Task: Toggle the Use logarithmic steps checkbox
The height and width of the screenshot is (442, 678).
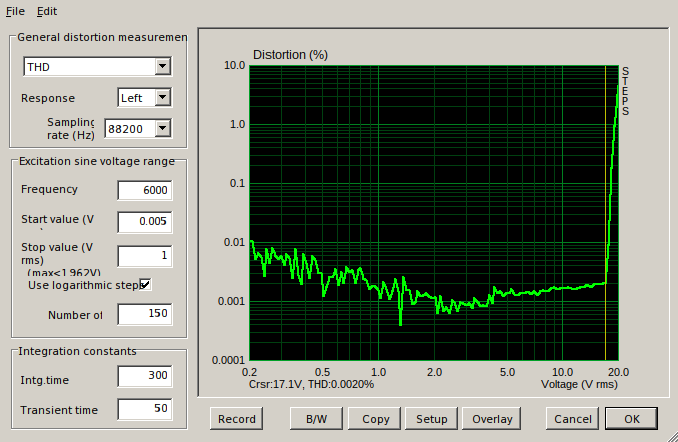Action: (x=145, y=285)
